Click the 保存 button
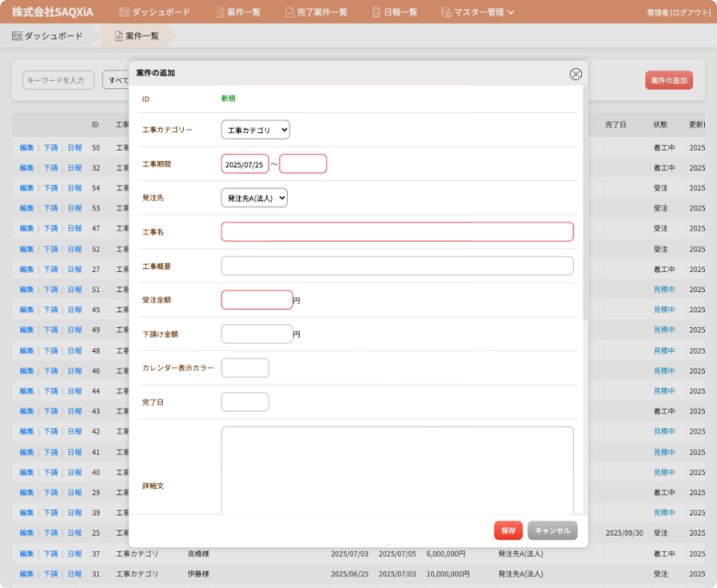Screen dimensions: 717x588 [x=508, y=530]
